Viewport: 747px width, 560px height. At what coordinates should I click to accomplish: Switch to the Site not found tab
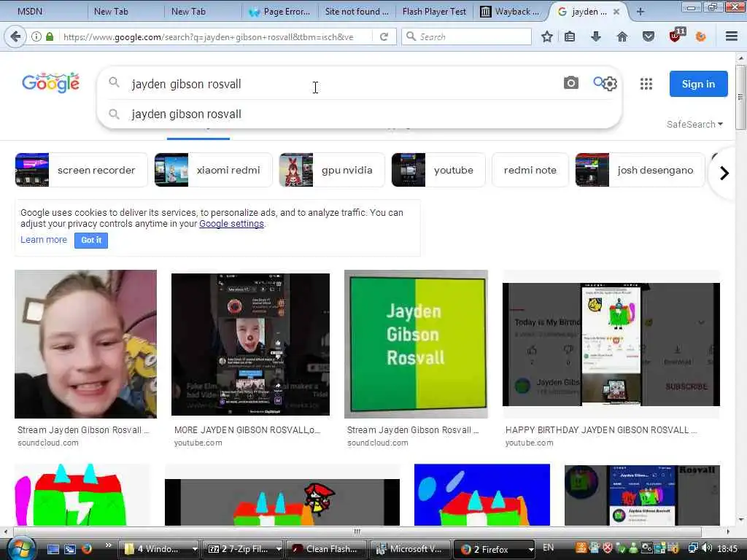pos(356,12)
